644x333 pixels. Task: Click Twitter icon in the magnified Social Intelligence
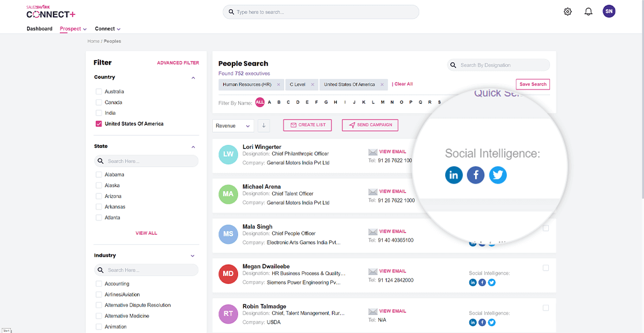point(498,175)
